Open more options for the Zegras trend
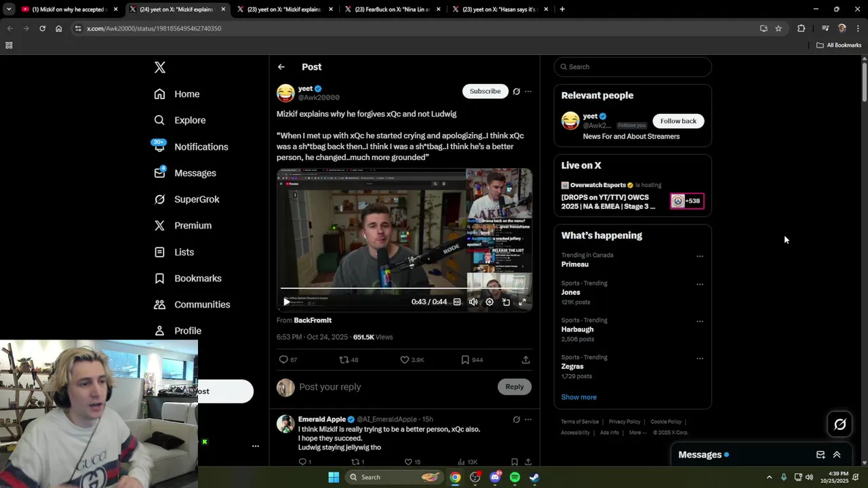The width and height of the screenshot is (868, 488). 700,359
